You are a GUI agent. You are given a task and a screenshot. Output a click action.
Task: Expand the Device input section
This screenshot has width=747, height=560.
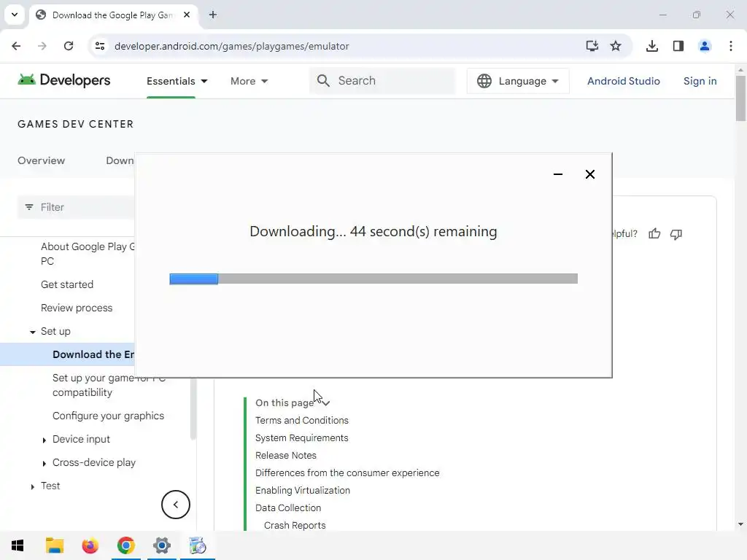(44, 440)
